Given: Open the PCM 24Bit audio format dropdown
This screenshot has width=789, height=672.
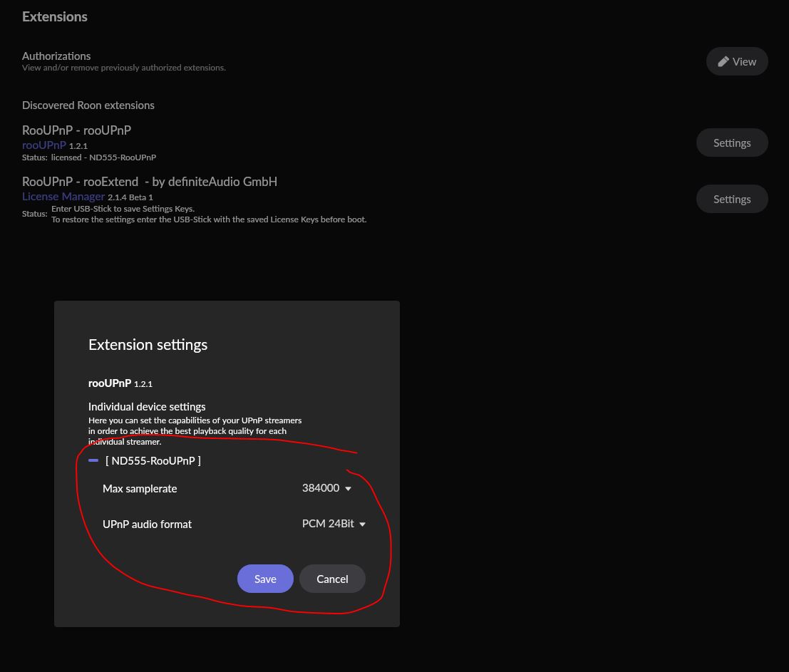Looking at the screenshot, I should point(334,524).
